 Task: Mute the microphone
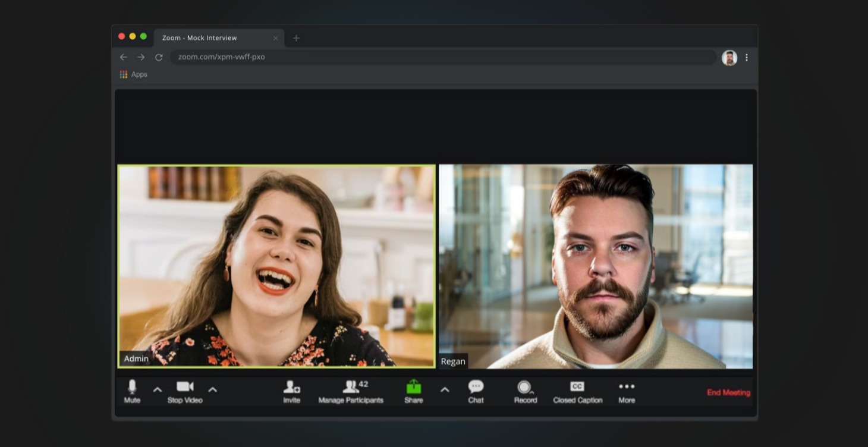pyautogui.click(x=132, y=392)
